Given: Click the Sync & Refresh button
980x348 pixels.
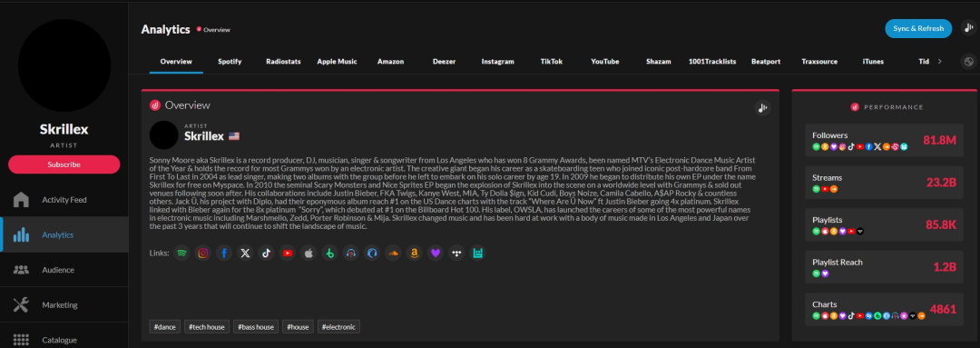Looking at the screenshot, I should pos(918,28).
